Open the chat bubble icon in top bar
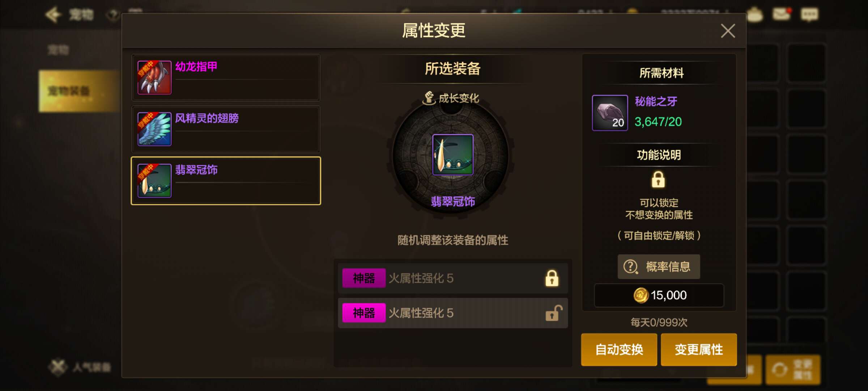Viewport: 868px width, 391px height. tap(809, 15)
